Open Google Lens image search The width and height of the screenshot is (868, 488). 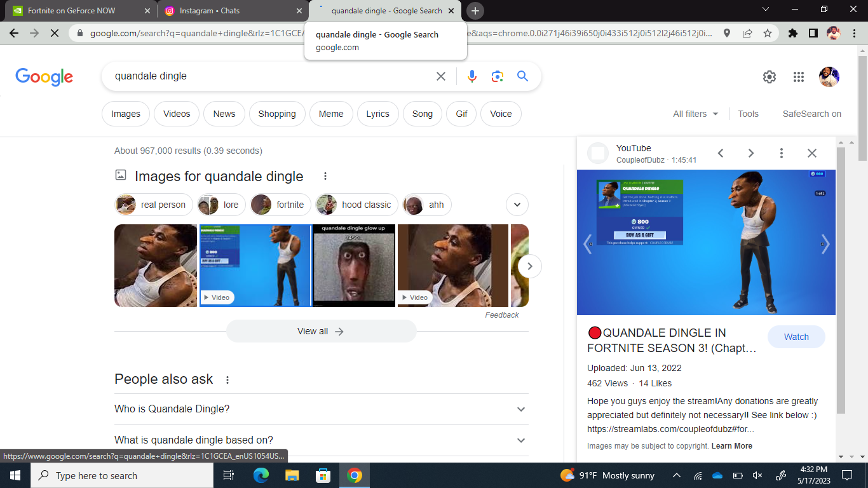tap(497, 76)
